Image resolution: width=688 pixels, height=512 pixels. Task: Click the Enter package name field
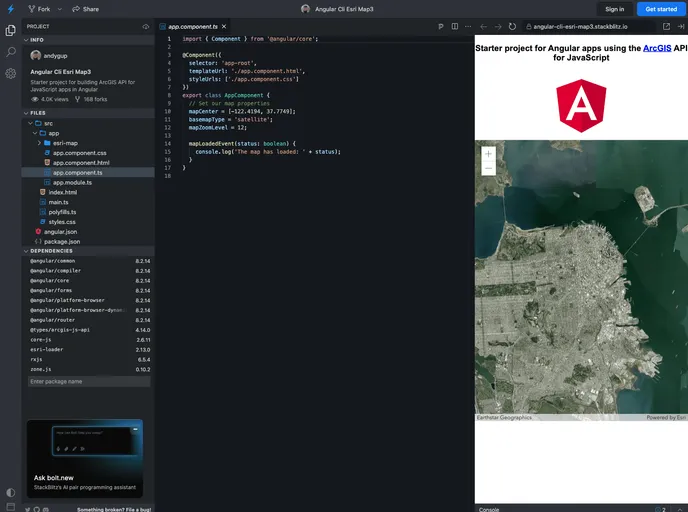coord(89,382)
